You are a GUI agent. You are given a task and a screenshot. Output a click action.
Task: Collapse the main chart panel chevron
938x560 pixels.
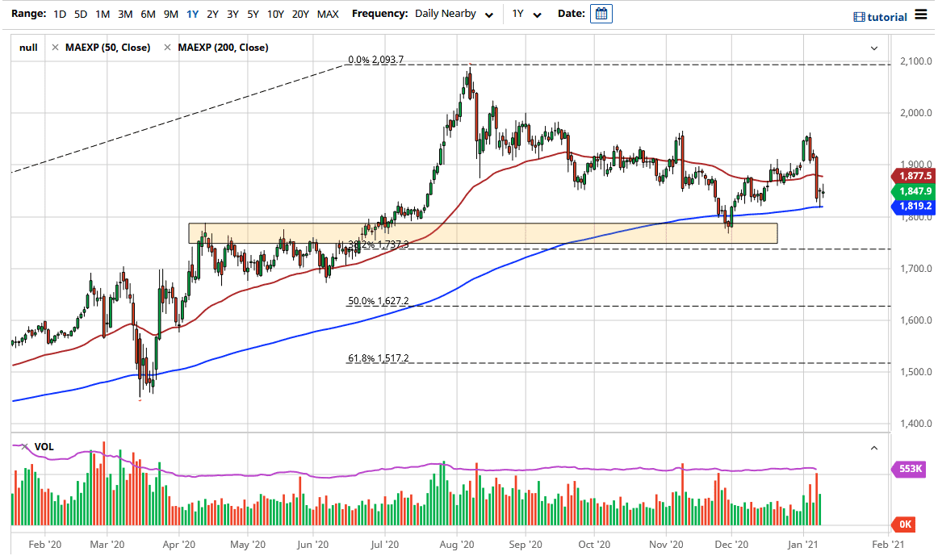point(873,48)
